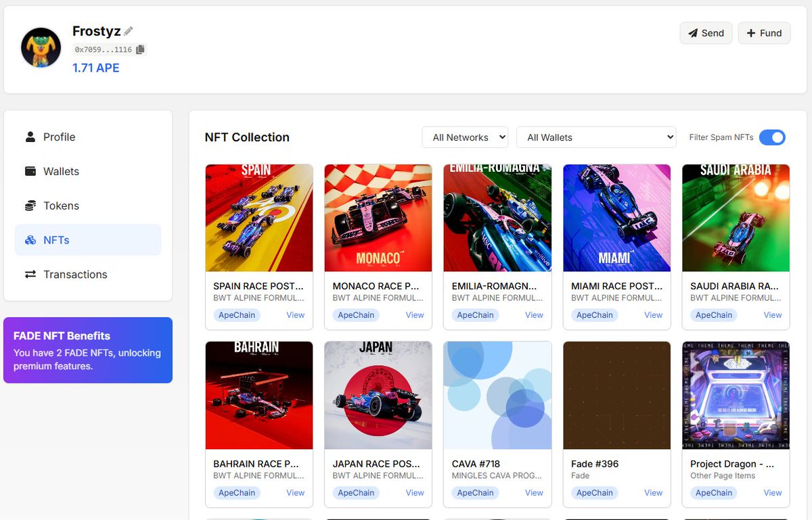View the Japan Race Poster NFT
Screen dimensions: 812x520
pyautogui.click(x=415, y=493)
